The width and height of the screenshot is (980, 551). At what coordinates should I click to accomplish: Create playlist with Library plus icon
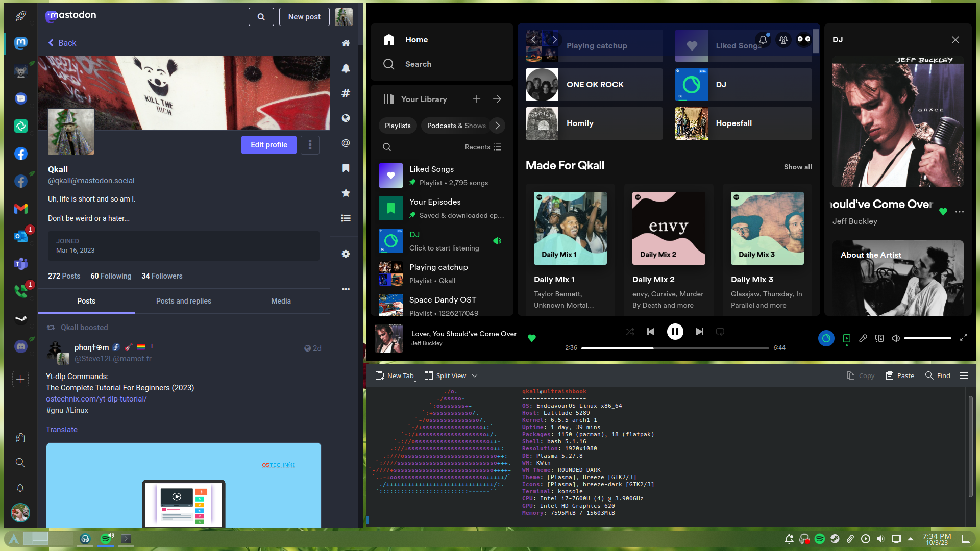point(476,99)
